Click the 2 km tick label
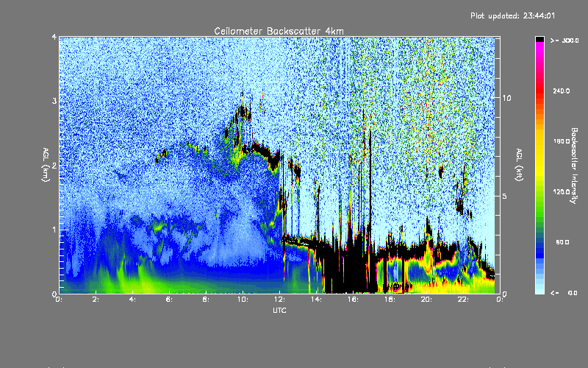Viewport: 588px width, 368px height. (54, 166)
